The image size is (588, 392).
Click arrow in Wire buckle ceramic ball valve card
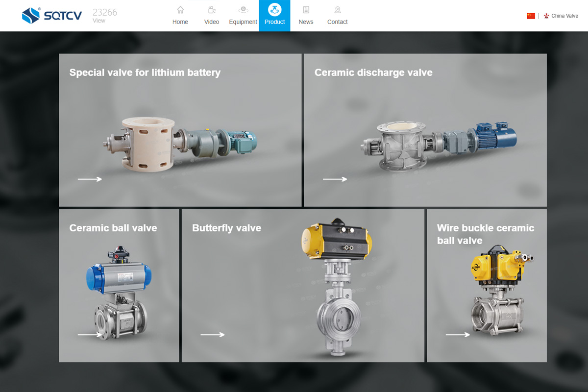tap(457, 335)
